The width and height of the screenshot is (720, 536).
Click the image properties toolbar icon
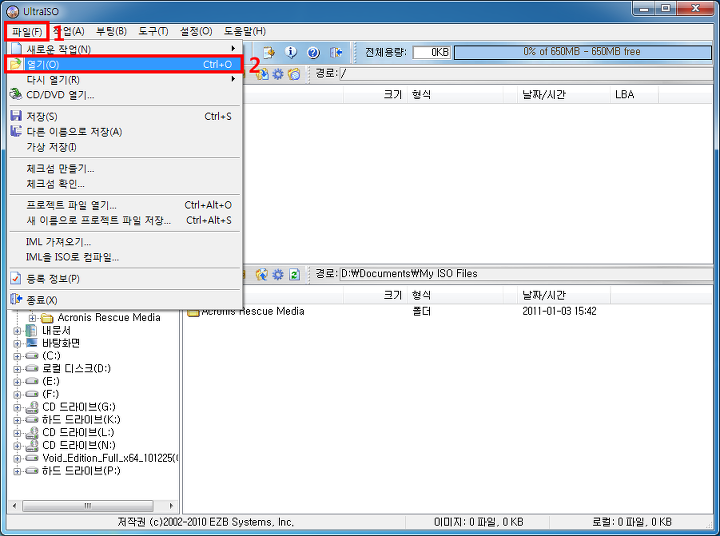click(x=269, y=52)
